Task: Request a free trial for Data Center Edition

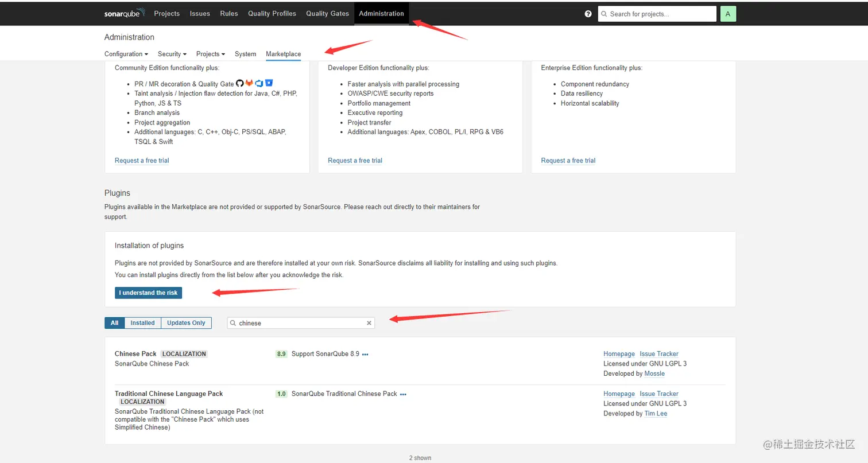Action: [568, 161]
